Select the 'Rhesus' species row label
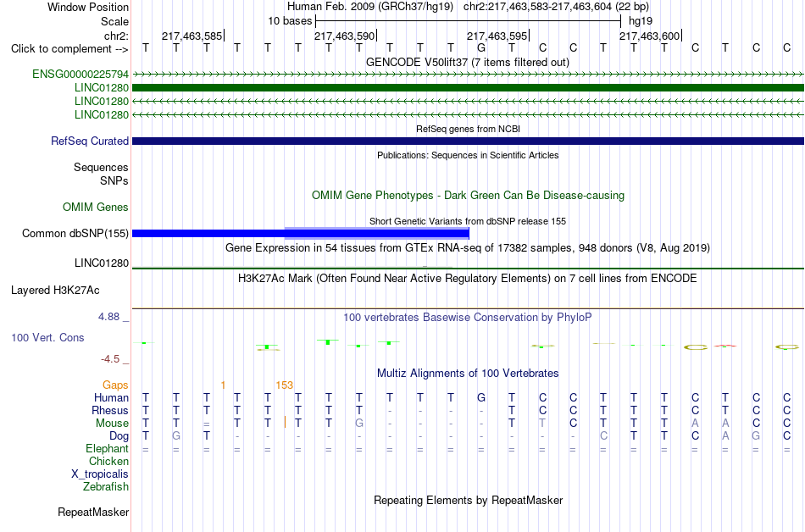Viewport: 805px width, 532px height. tap(110, 411)
